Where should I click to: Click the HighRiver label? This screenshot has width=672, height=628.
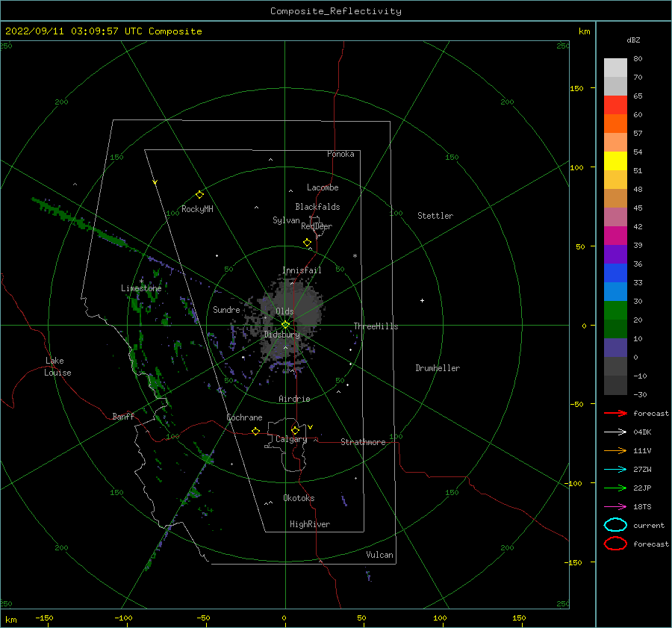[x=310, y=524]
